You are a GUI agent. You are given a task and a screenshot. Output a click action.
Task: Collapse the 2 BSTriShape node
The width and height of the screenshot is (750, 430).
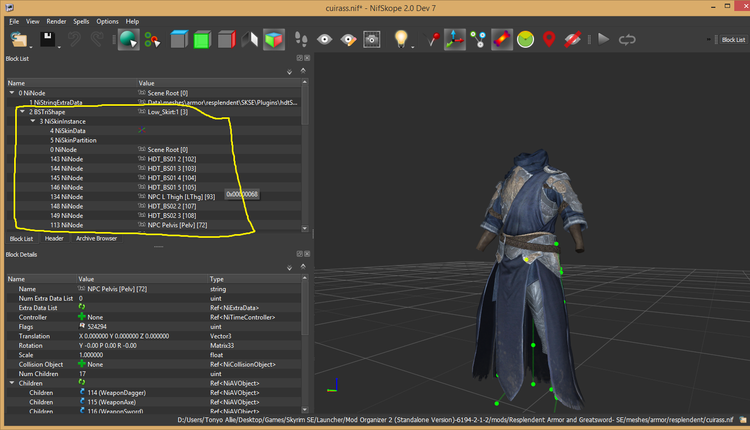[x=22, y=111]
